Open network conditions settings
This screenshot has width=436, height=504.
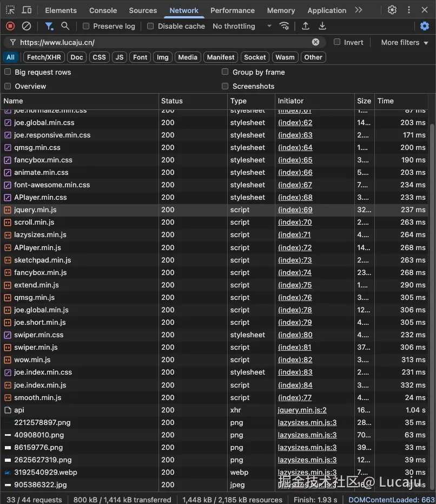coord(283,26)
